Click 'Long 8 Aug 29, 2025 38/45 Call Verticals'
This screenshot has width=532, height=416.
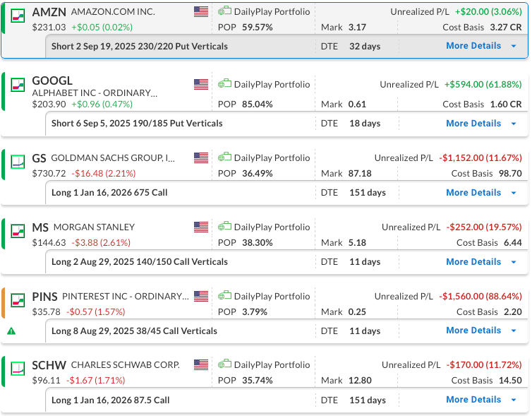134,331
